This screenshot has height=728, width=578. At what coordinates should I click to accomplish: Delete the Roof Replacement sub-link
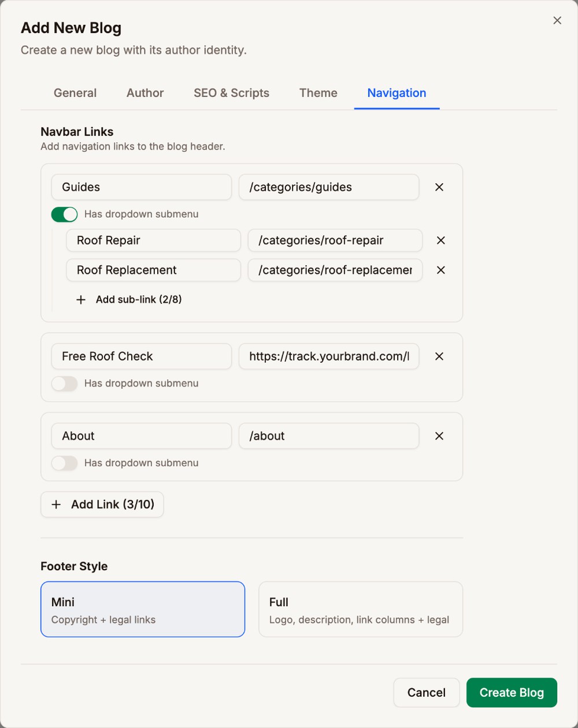(x=441, y=270)
